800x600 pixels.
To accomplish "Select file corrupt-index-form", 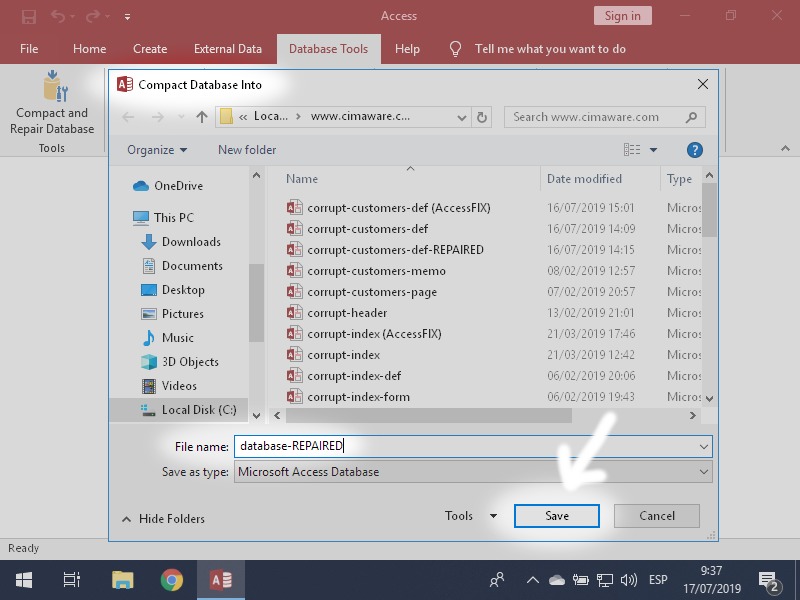I will point(348,397).
